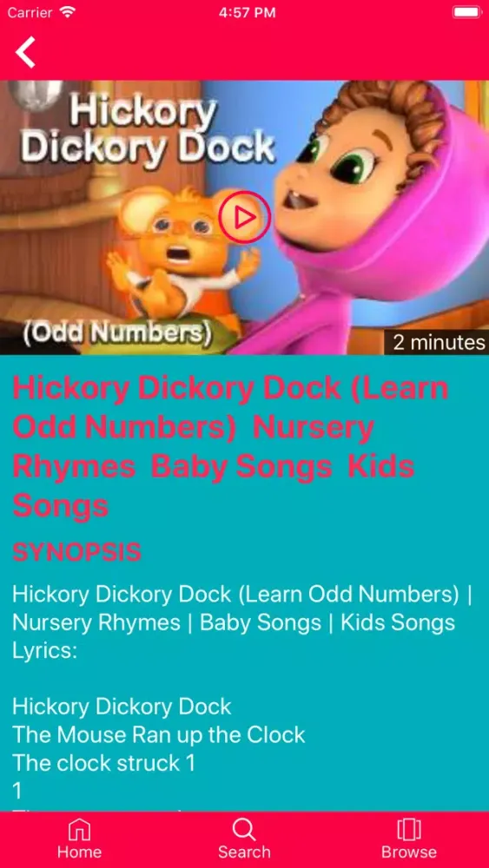The width and height of the screenshot is (489, 868).
Task: Tap the synopsis description paragraph
Action: pos(242,622)
